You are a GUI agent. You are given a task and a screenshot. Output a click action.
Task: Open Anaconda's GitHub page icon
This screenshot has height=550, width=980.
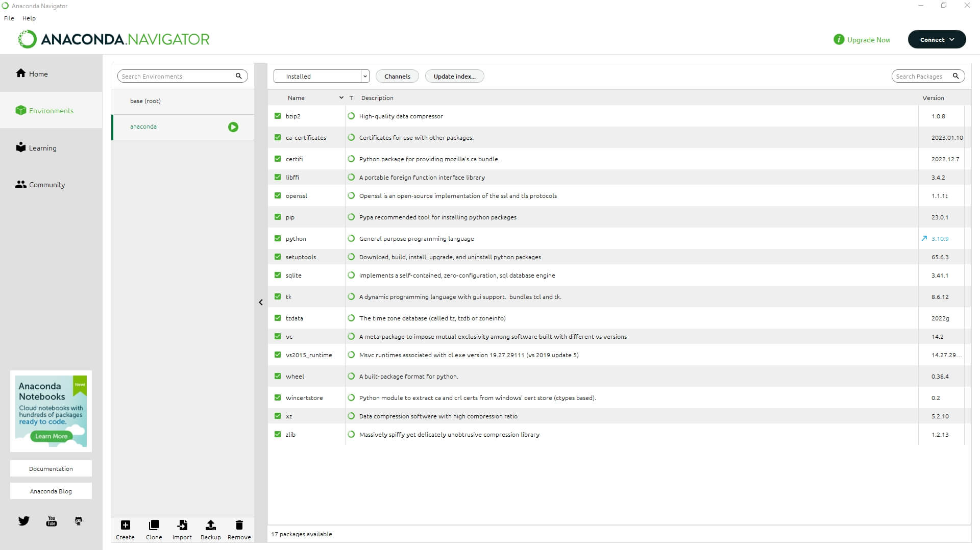click(x=79, y=521)
